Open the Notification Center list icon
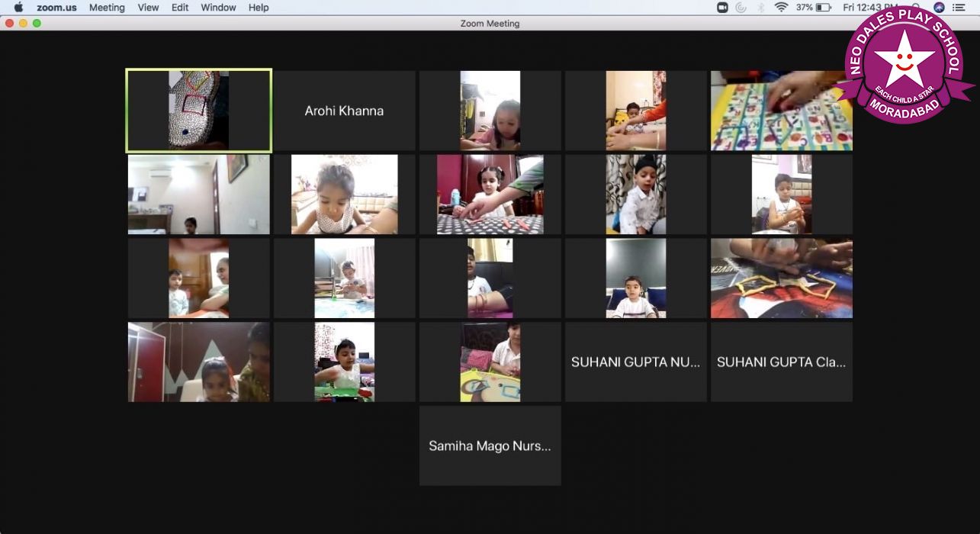The width and height of the screenshot is (980, 534). (x=959, y=8)
